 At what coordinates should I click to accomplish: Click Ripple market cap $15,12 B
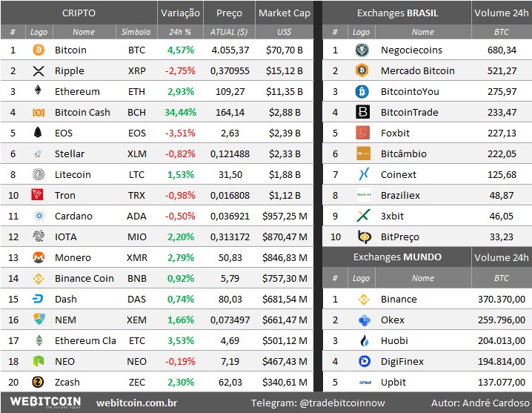tap(285, 70)
